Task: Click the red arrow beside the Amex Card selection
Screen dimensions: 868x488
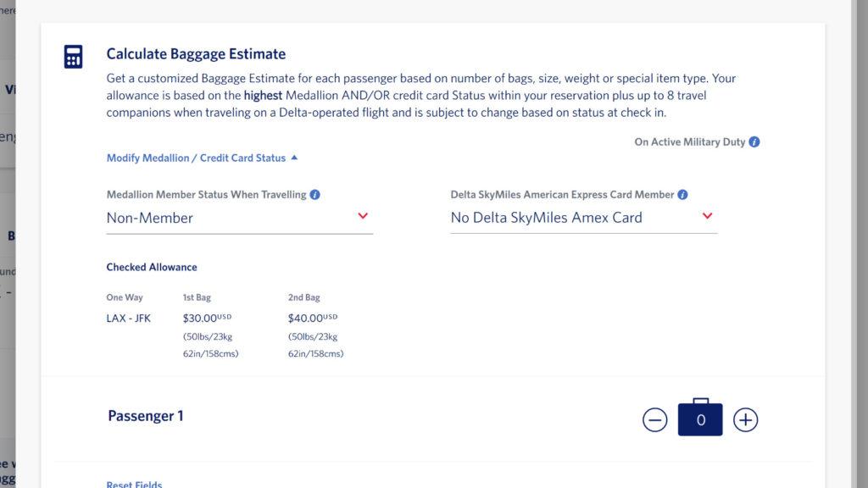Action: click(x=708, y=216)
